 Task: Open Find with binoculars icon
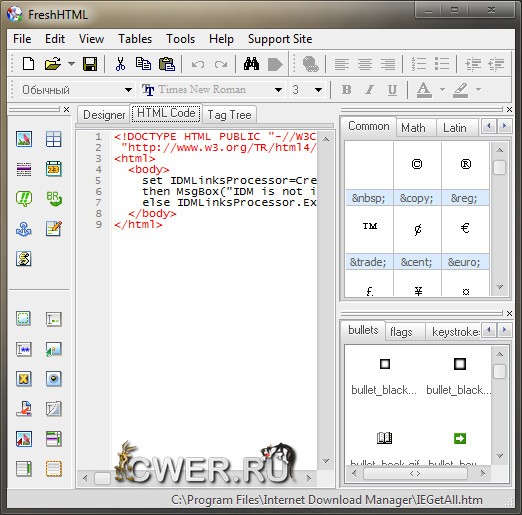click(x=251, y=63)
